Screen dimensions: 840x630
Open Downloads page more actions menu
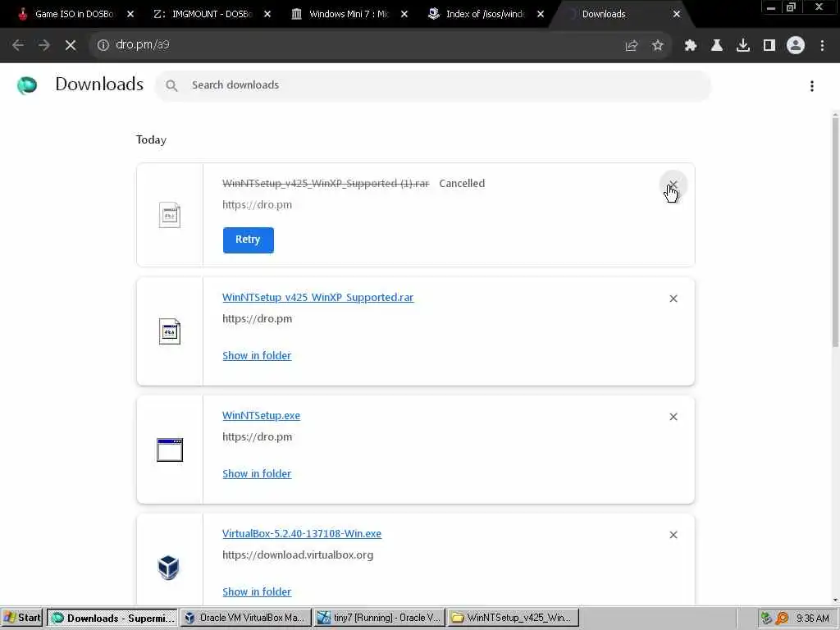pos(812,85)
